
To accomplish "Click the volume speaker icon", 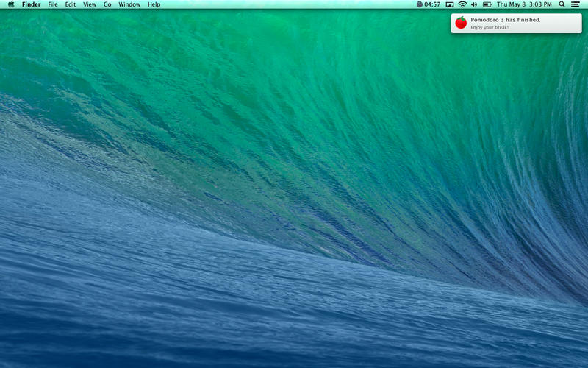I will (x=474, y=4).
